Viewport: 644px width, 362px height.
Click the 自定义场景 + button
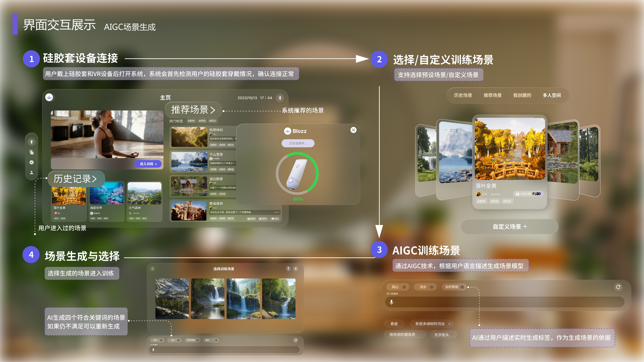coord(509,227)
